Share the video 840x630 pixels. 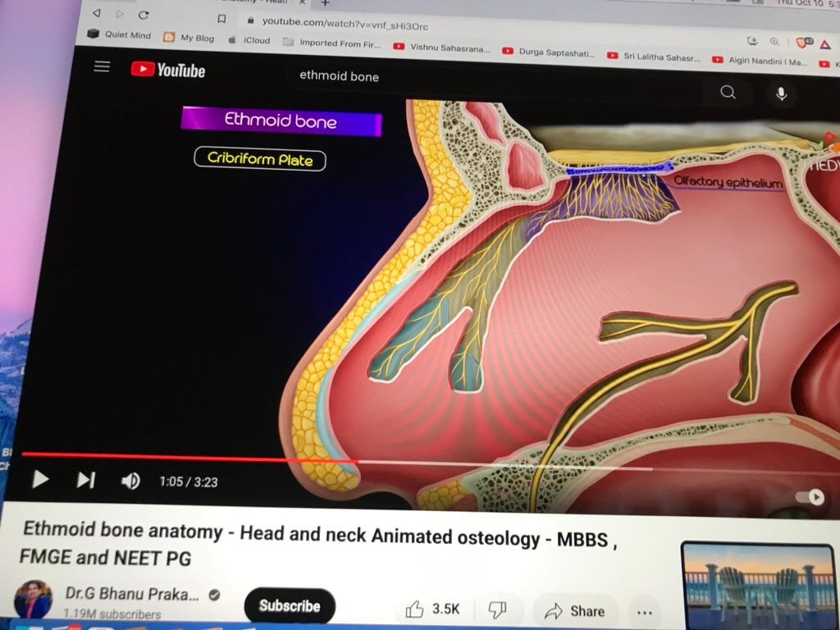click(x=575, y=610)
